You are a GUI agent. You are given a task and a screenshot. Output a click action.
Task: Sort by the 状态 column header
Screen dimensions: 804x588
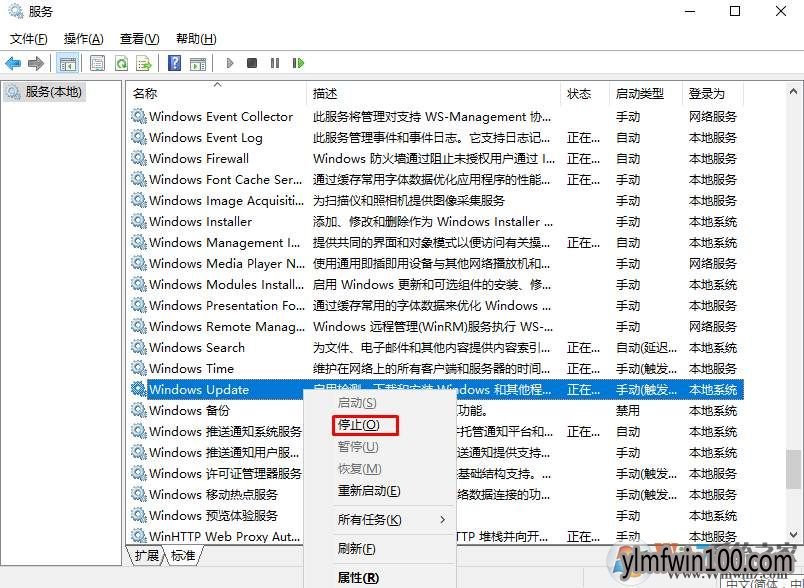(x=585, y=93)
